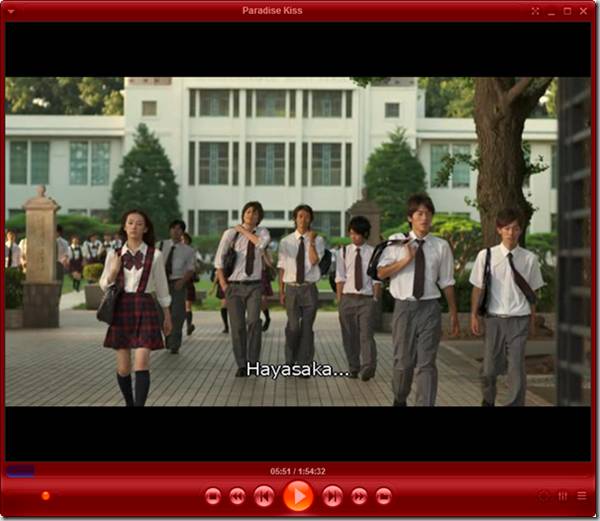Skip to the next track
Viewport: 600px width, 521px height.
click(x=332, y=496)
